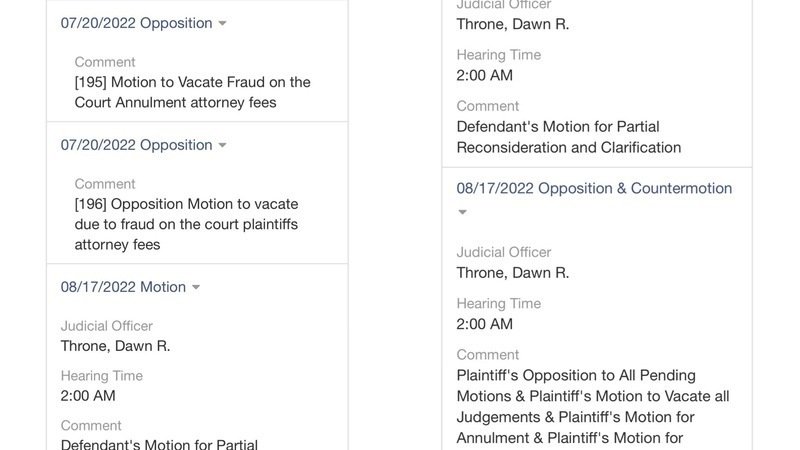Expand arrow beside Opposition entry with comment [196]
The width and height of the screenshot is (800, 450).
tap(222, 145)
